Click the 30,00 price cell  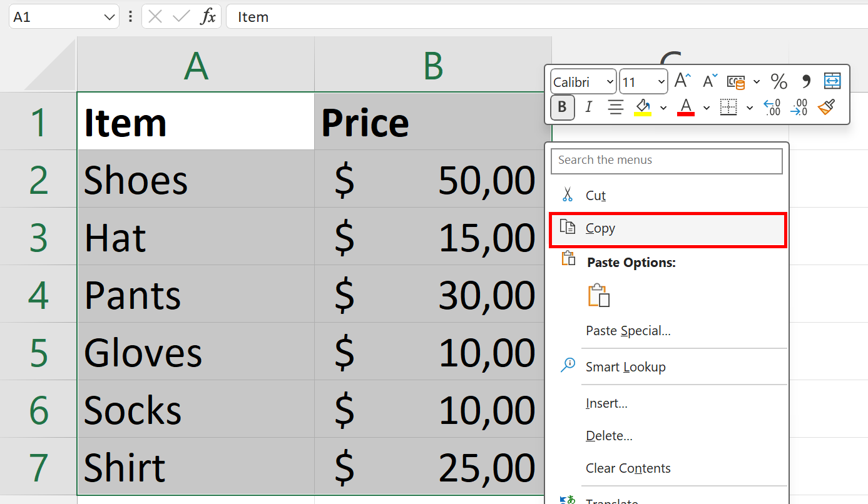(x=430, y=294)
